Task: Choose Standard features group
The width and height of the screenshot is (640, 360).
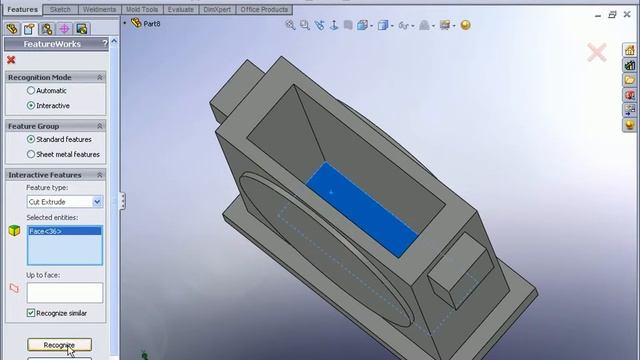Action: [x=31, y=139]
